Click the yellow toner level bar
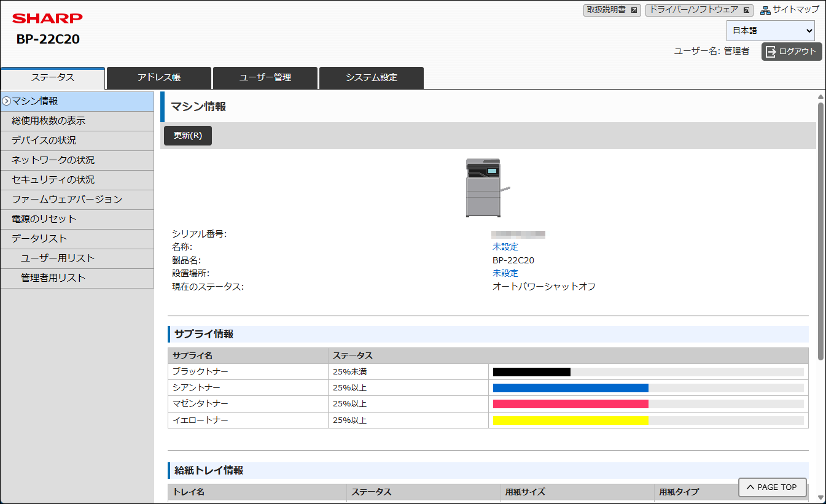 coord(571,420)
